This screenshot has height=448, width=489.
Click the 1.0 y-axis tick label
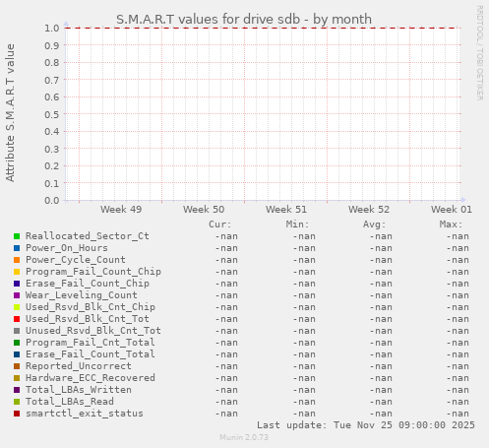click(x=52, y=29)
